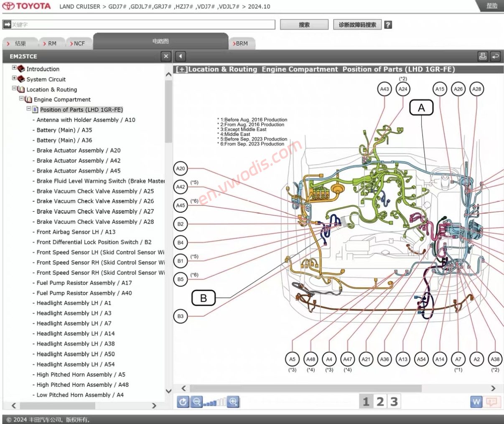Close the EM25TCE panel
This screenshot has height=424, width=504.
pos(166,56)
